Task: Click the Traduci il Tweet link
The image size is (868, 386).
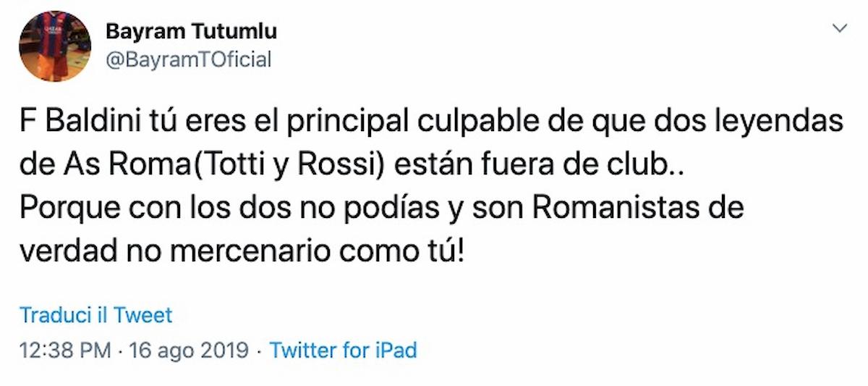Action: click(96, 316)
